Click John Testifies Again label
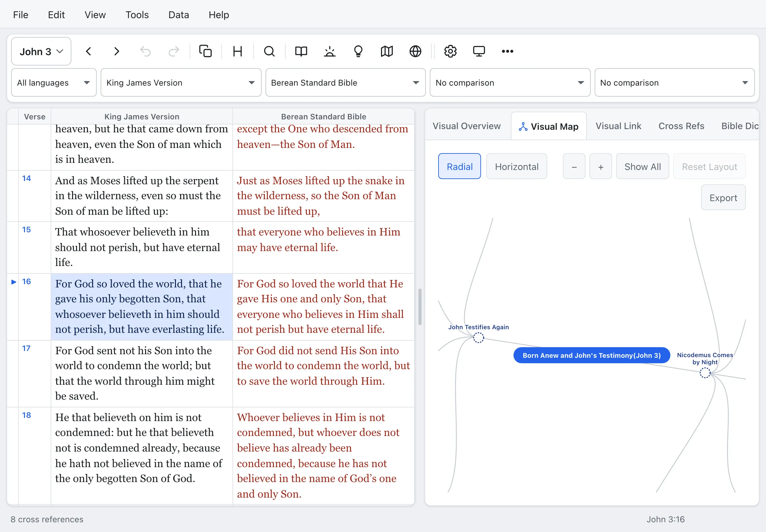This screenshot has width=766, height=532. coord(478,327)
